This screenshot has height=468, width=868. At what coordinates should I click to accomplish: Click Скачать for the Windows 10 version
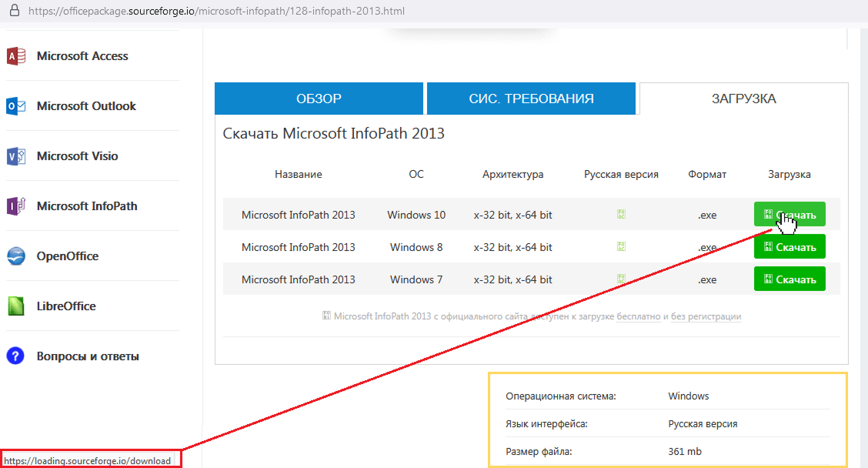point(790,214)
